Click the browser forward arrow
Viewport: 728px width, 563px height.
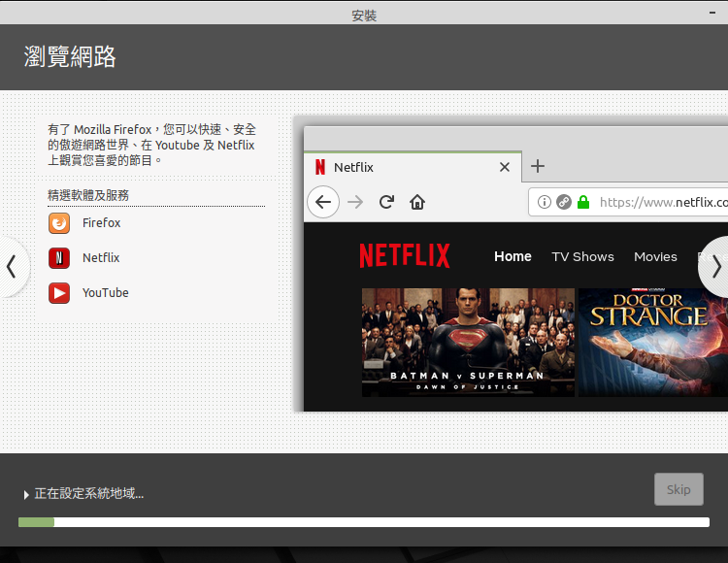click(x=355, y=202)
